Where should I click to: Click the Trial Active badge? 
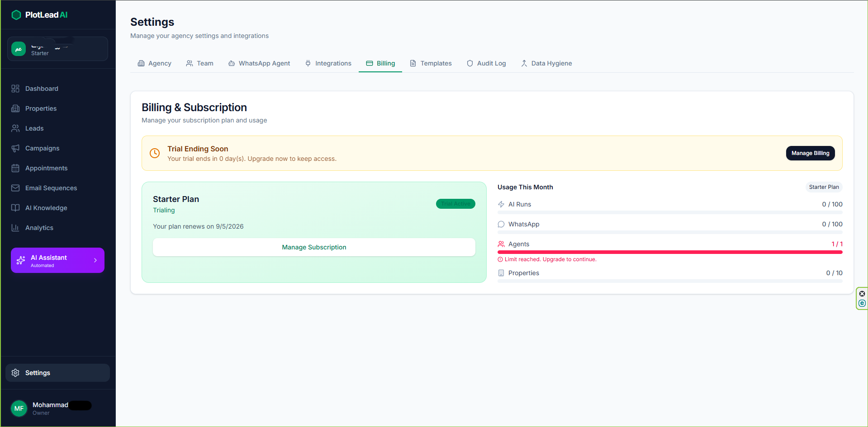455,204
